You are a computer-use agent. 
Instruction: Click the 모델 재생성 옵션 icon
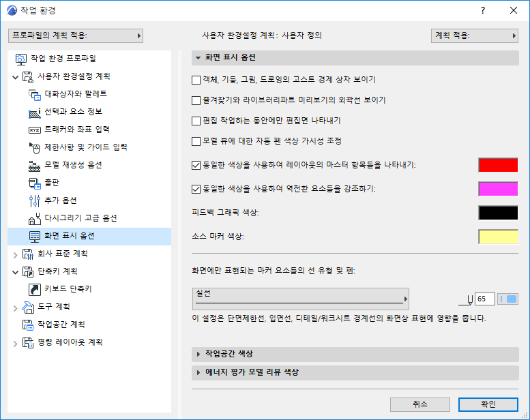click(x=35, y=165)
